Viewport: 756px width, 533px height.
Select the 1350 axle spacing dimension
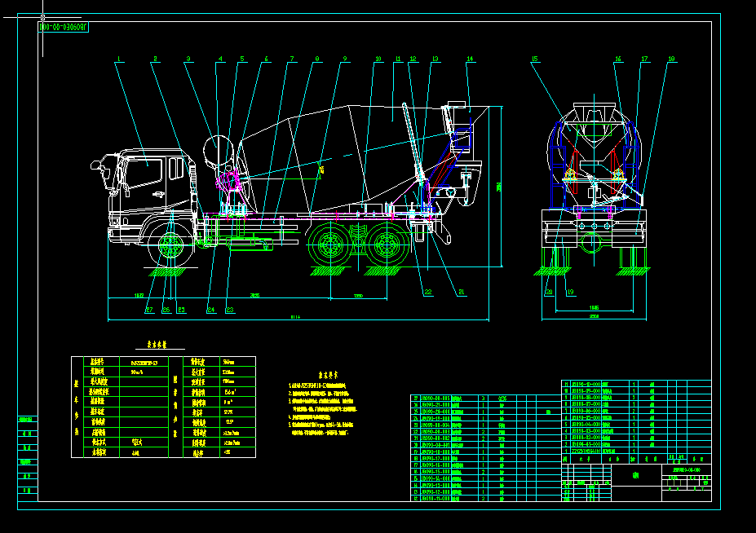pyautogui.click(x=358, y=296)
